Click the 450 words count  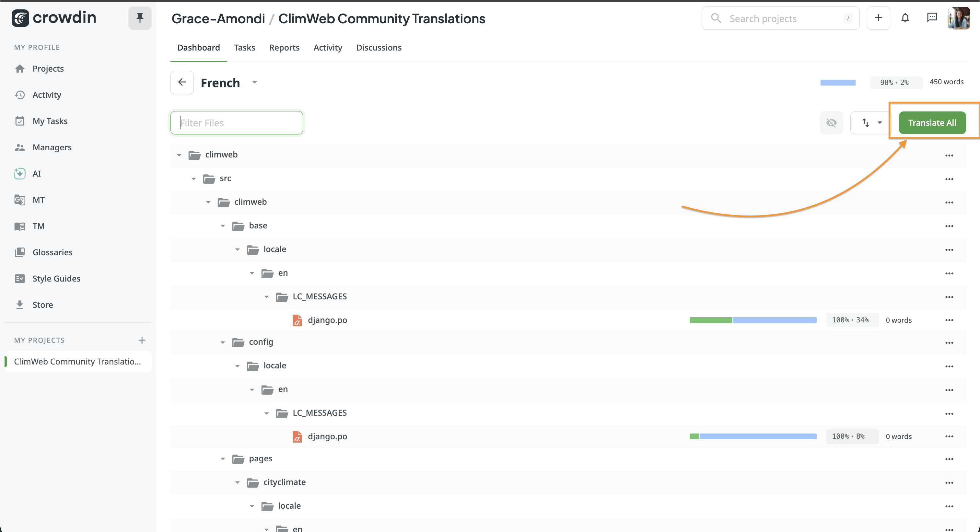(x=947, y=82)
